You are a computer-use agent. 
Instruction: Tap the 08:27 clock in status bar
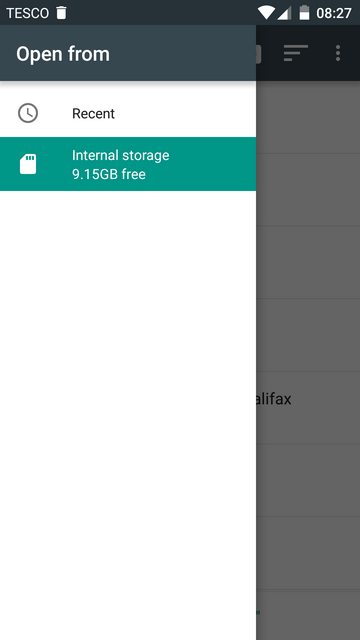(x=333, y=13)
